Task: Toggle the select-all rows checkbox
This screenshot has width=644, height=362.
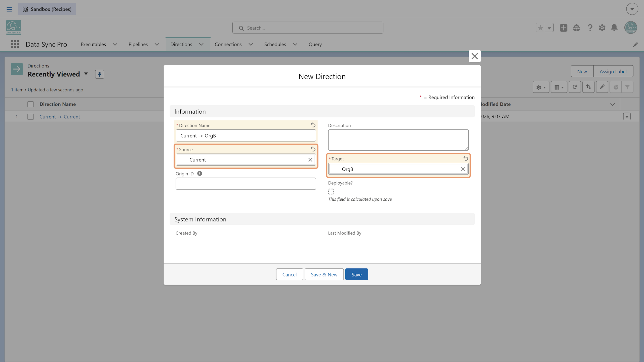Action: (x=30, y=104)
